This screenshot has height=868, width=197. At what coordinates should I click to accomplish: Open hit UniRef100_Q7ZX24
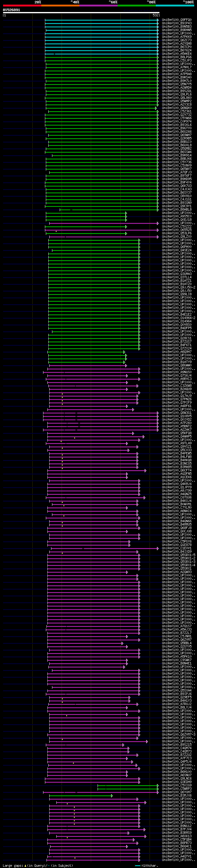click(x=177, y=349)
